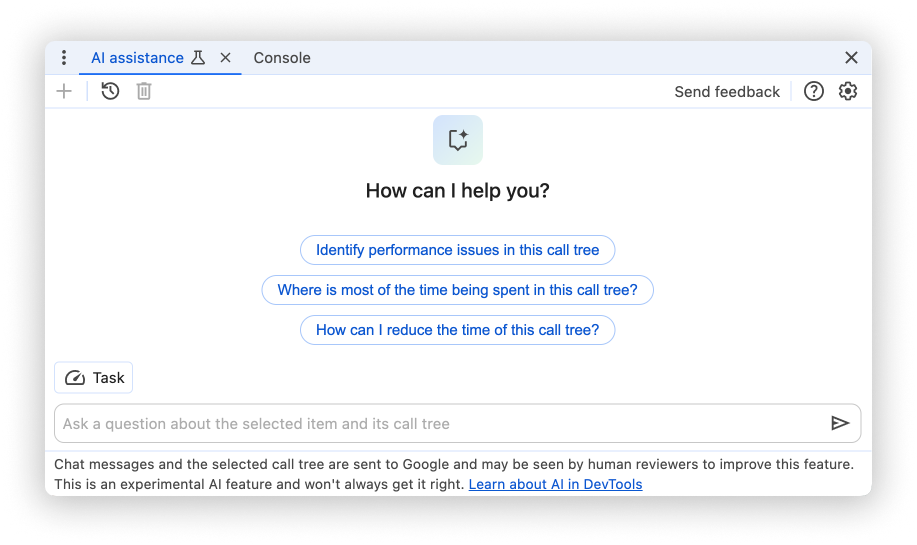
Task: Open help via the question mark icon
Action: (814, 92)
